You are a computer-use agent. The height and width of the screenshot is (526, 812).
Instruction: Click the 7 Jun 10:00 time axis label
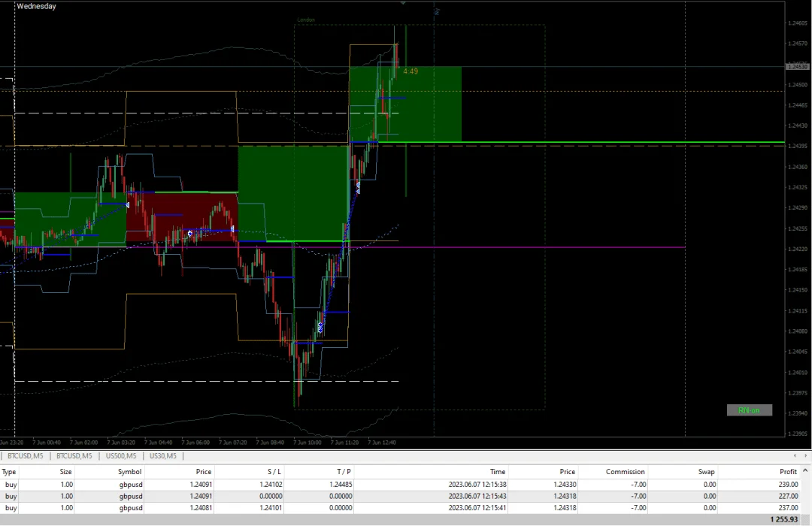coord(307,443)
